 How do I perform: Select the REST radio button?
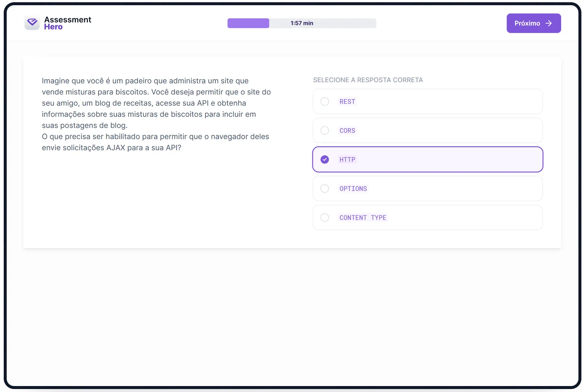325,102
